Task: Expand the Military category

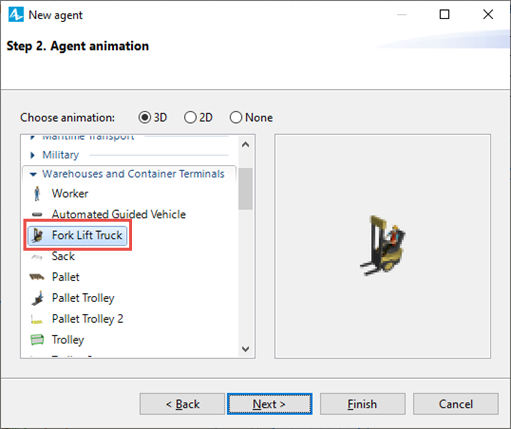Action: [32, 155]
